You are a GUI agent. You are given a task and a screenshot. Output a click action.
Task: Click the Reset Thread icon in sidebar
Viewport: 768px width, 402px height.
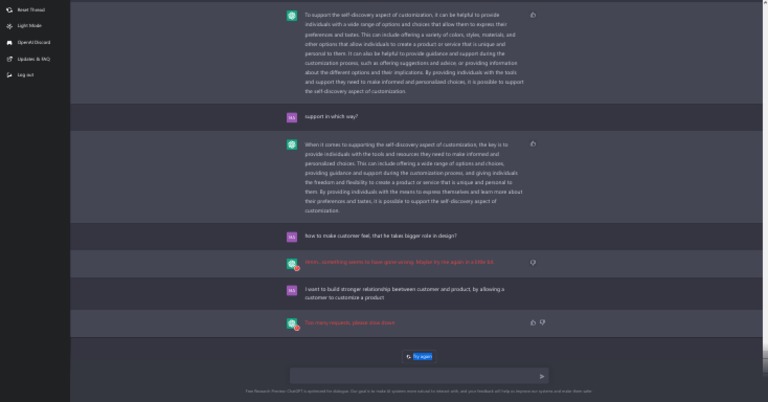(x=9, y=9)
